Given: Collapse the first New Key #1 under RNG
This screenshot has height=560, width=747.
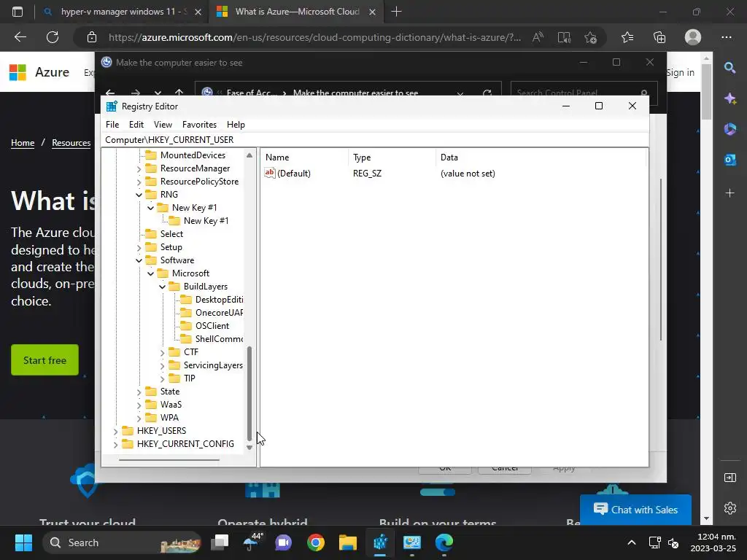Looking at the screenshot, I should click(150, 208).
